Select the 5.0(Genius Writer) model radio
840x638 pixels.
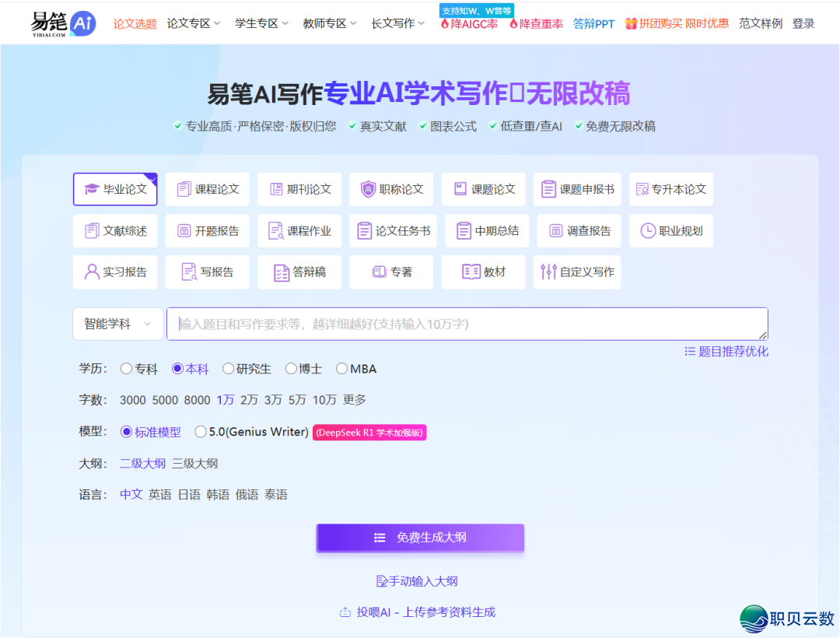[x=201, y=432]
